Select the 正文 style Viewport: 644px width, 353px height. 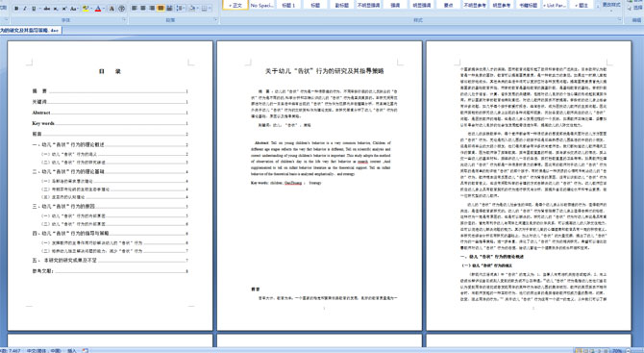(x=235, y=5)
